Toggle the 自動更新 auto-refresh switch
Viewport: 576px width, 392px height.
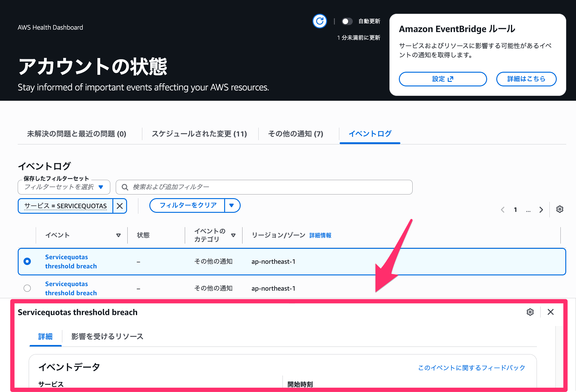coord(347,21)
